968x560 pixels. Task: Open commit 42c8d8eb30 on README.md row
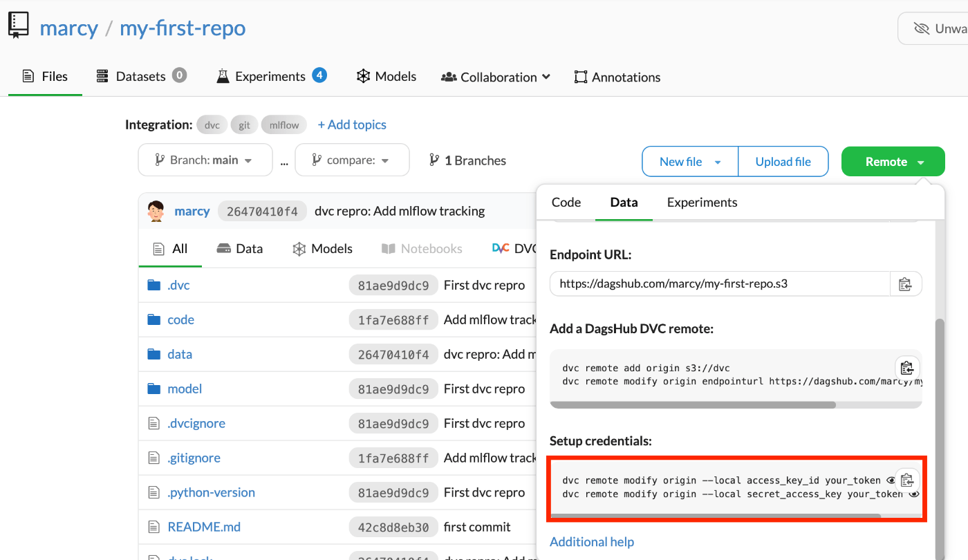393,528
